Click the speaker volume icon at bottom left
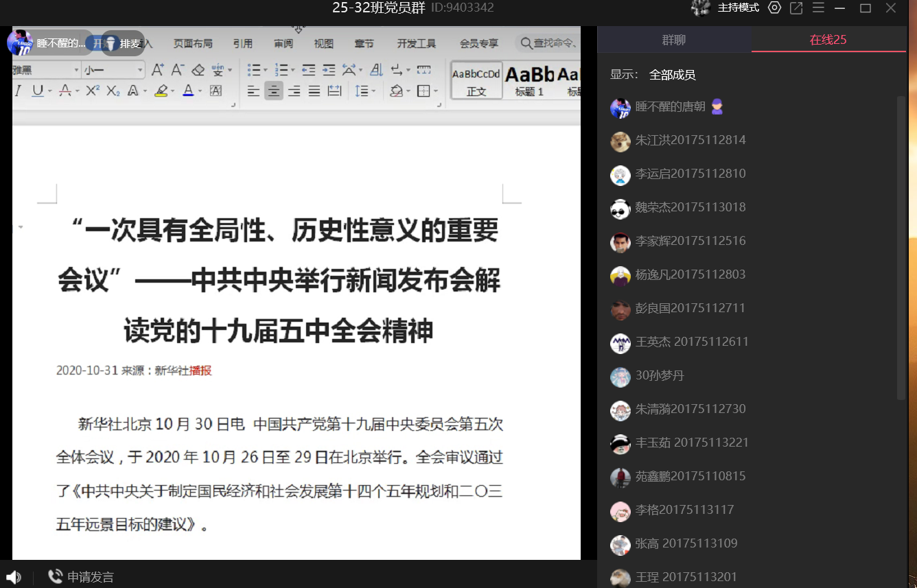Viewport: 917px width, 588px height. [x=14, y=577]
